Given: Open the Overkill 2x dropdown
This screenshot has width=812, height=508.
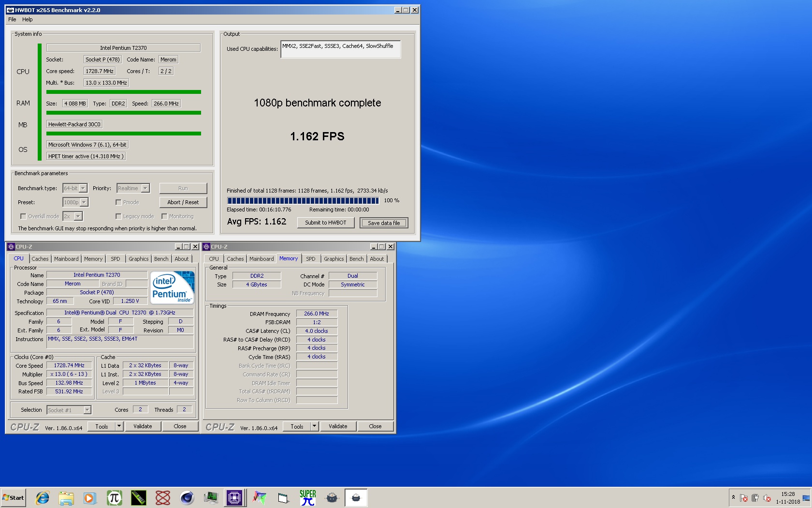Looking at the screenshot, I should point(72,216).
